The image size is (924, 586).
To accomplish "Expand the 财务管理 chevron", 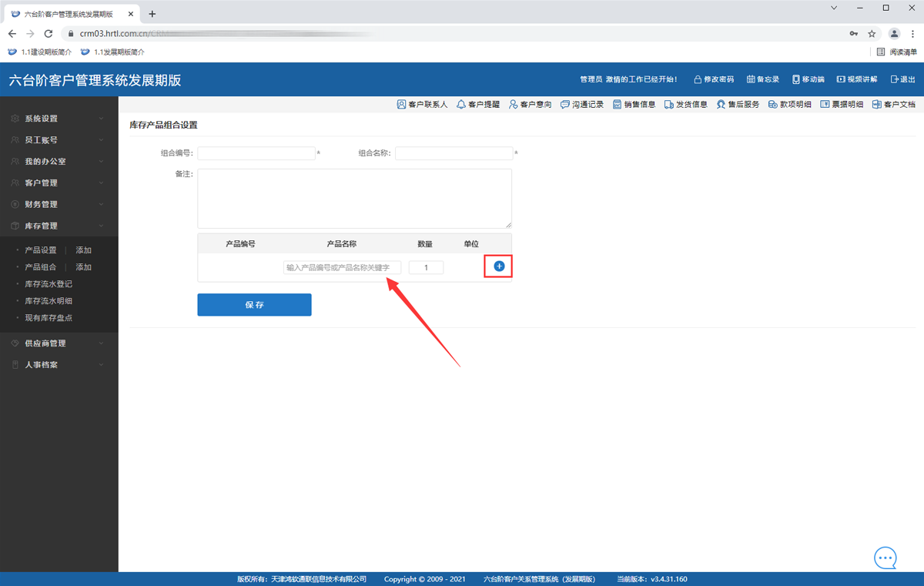I will [102, 205].
